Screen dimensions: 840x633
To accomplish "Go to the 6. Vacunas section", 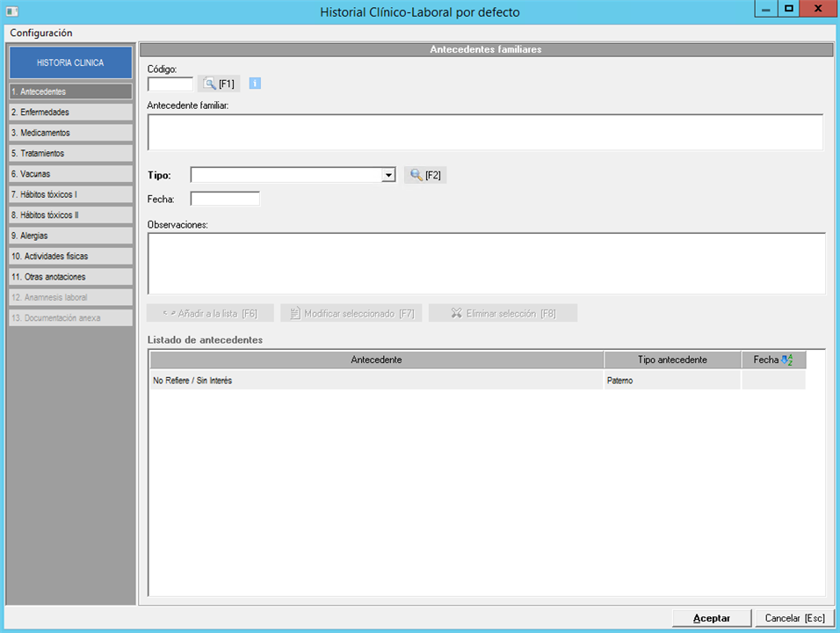I will coord(69,174).
